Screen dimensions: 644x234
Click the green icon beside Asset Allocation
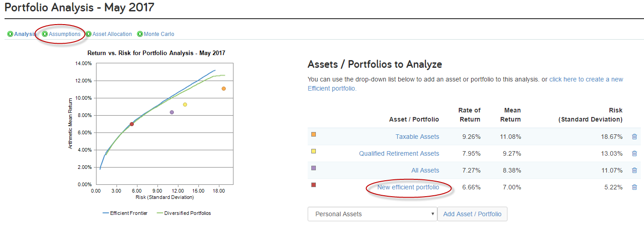[x=89, y=34]
